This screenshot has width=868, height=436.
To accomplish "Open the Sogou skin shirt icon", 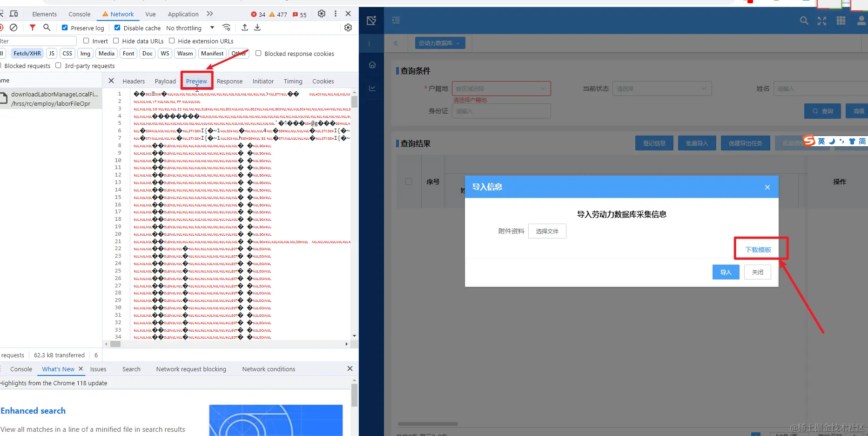I will pos(852,141).
